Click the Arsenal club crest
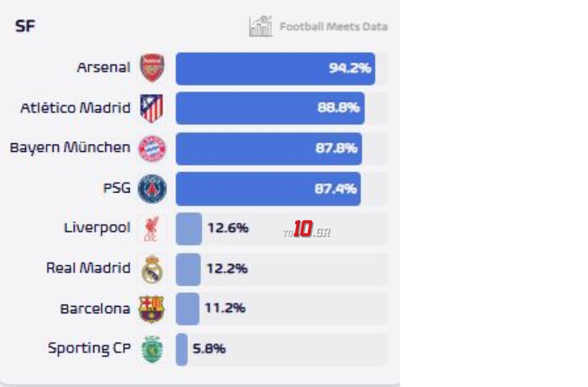Viewport: 588px width, 387px height. pyautogui.click(x=152, y=68)
